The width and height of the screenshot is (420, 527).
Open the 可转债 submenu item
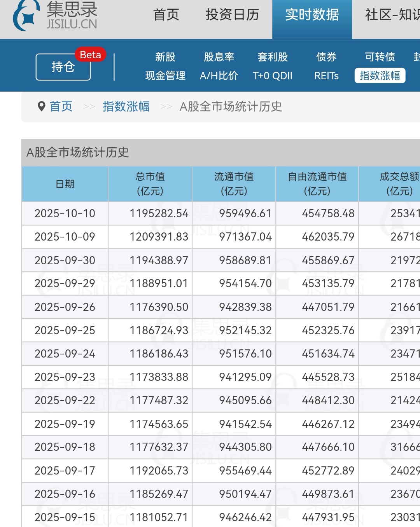[380, 57]
